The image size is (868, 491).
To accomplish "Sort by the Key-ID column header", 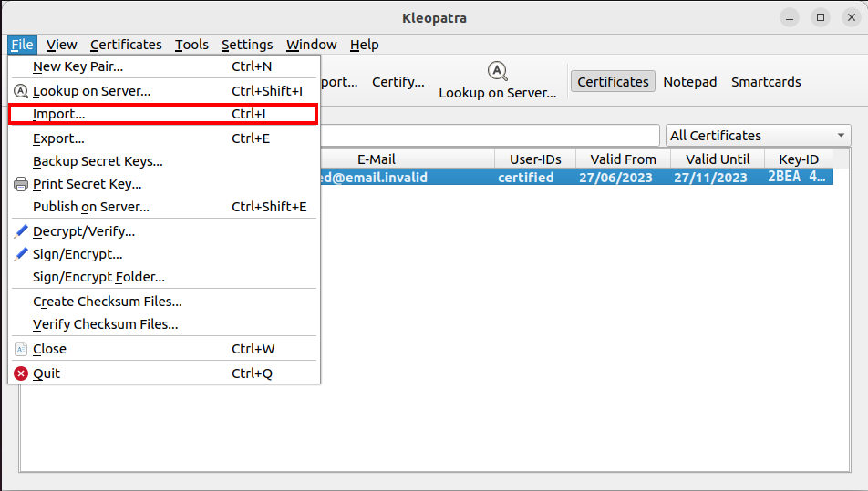I will pyautogui.click(x=799, y=159).
